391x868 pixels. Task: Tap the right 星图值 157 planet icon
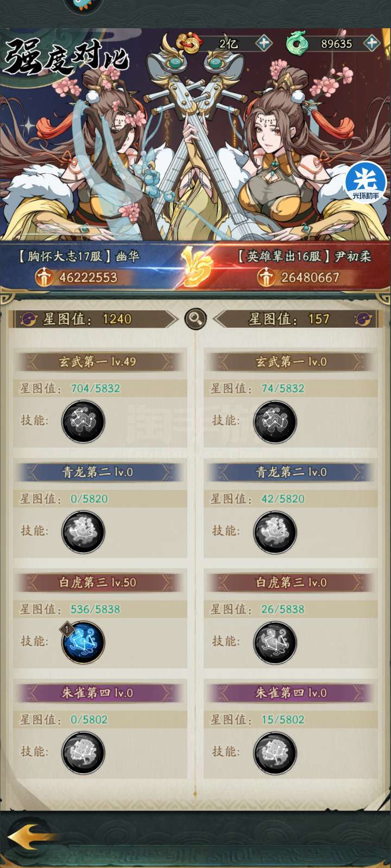coord(363,319)
